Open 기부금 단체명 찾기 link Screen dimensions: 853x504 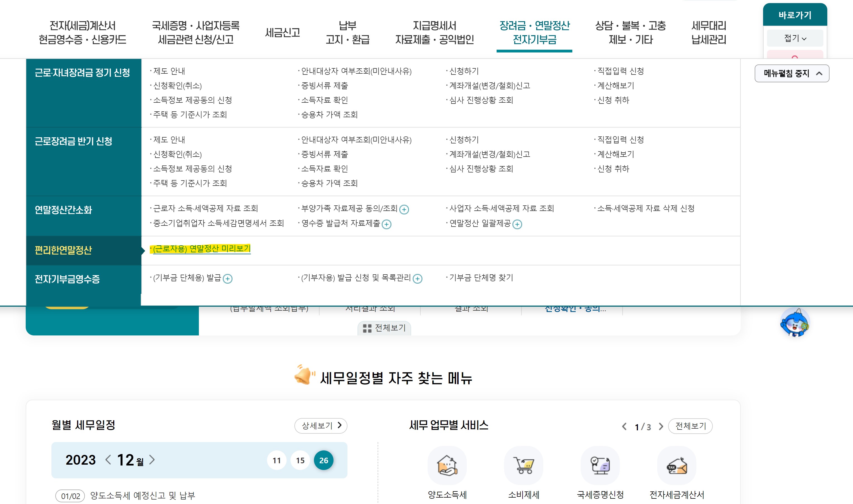pos(481,278)
